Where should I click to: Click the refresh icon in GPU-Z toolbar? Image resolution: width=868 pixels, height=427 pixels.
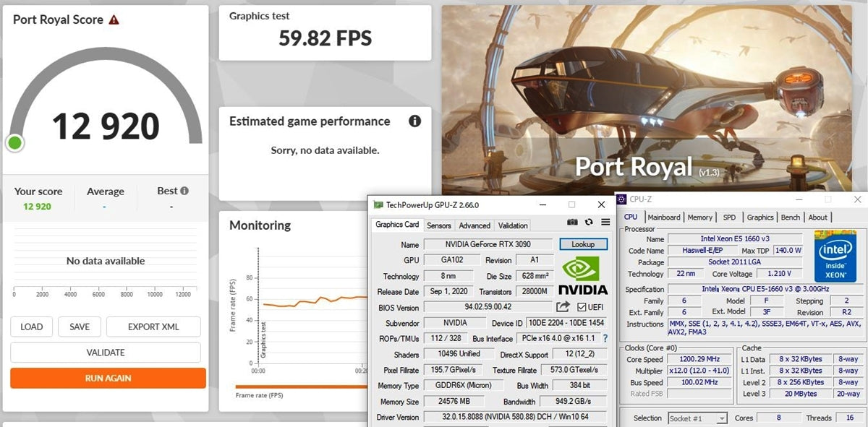click(588, 222)
